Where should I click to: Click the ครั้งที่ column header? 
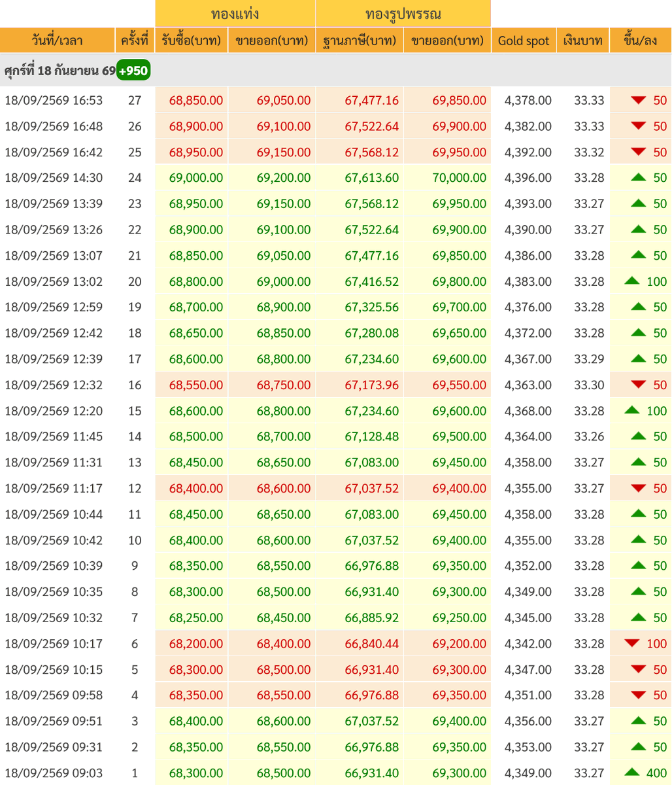point(135,41)
